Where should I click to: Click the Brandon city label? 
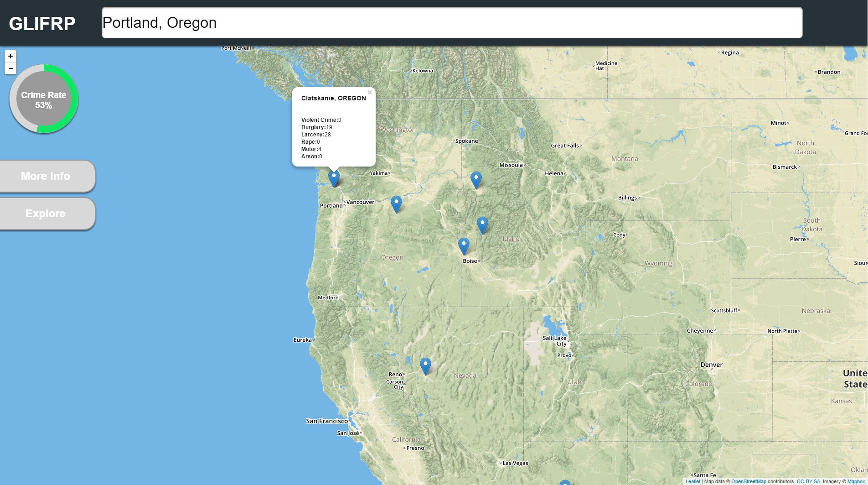(829, 72)
